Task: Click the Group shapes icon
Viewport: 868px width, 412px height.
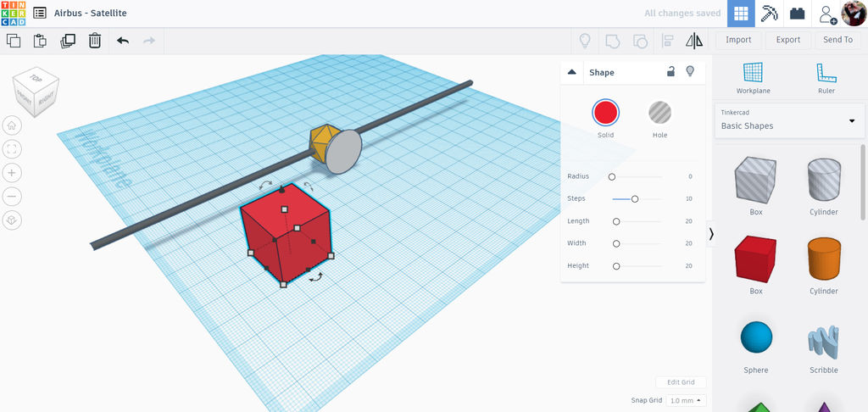Action: tap(612, 40)
